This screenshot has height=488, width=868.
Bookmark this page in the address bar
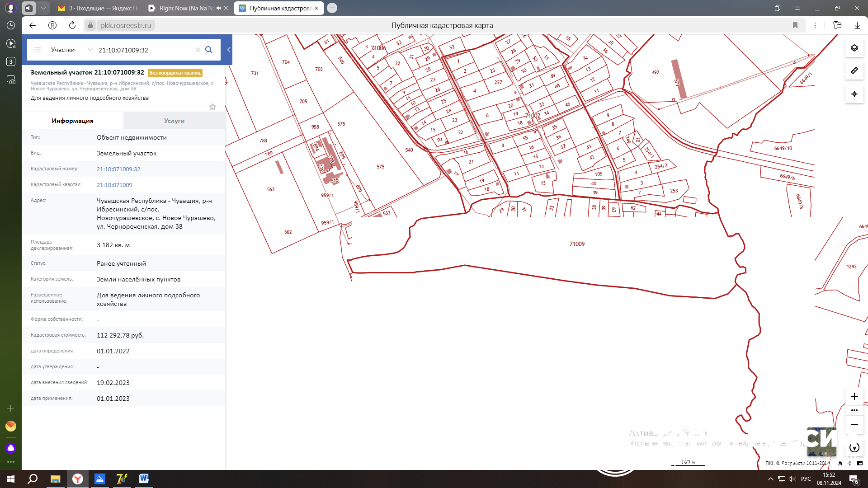pos(795,25)
